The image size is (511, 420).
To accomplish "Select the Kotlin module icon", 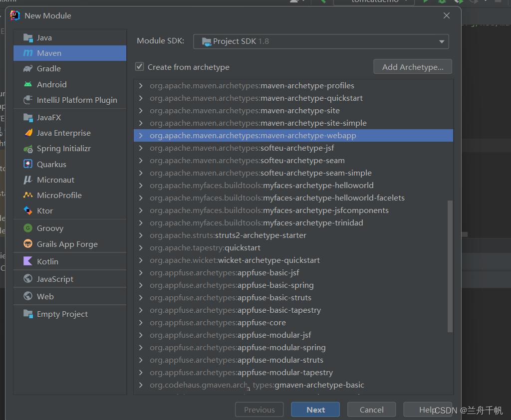I will click(28, 261).
